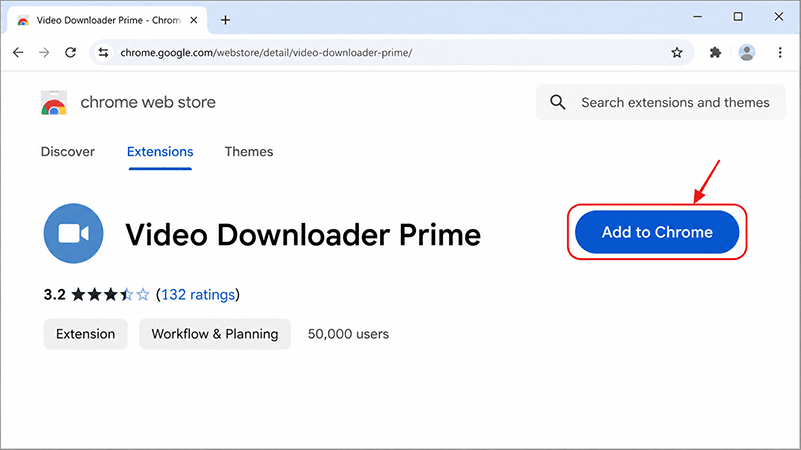This screenshot has width=801, height=450.
Task: Select the Video Downloader Prime browser tab
Action: point(107,20)
